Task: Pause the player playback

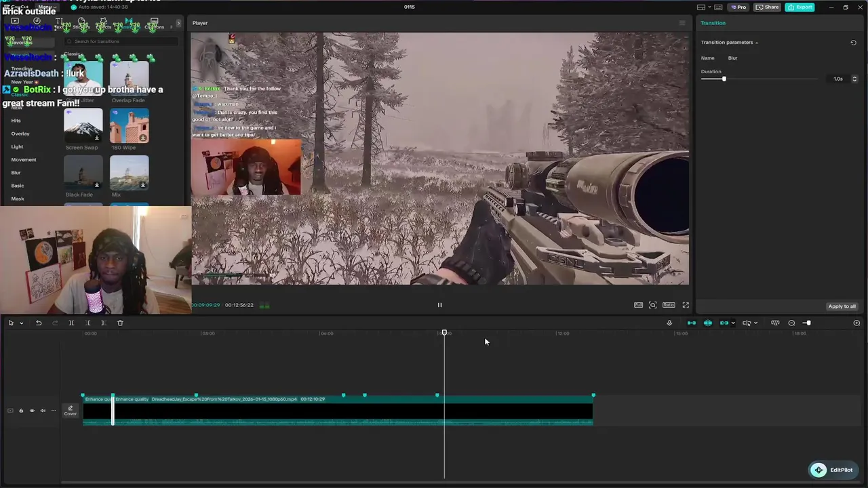Action: point(439,305)
